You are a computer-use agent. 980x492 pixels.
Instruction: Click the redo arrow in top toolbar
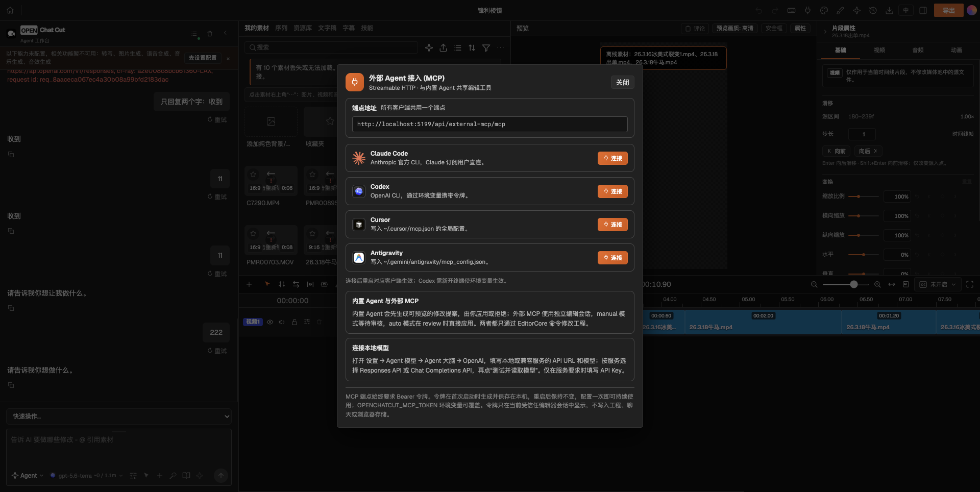coord(775,11)
